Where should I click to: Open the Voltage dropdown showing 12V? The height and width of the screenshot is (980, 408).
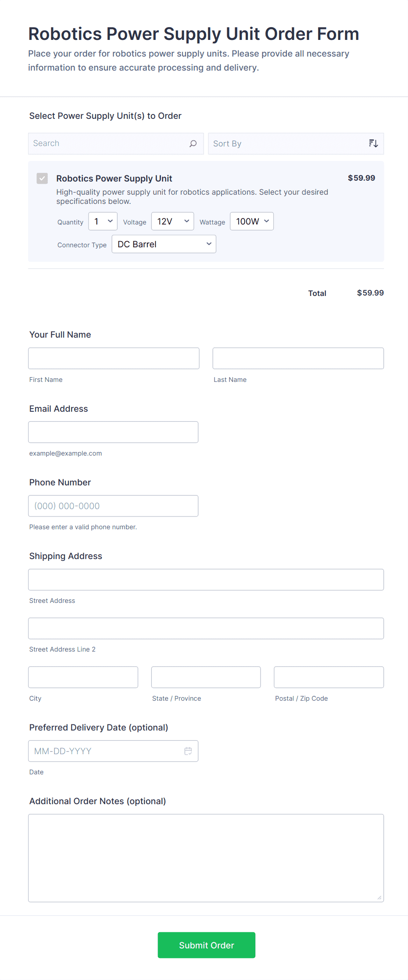tap(172, 221)
